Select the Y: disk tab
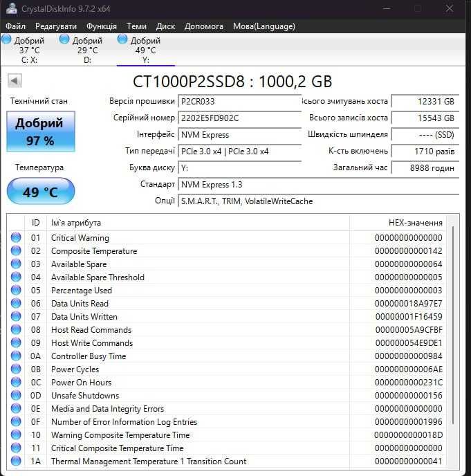 146,50
